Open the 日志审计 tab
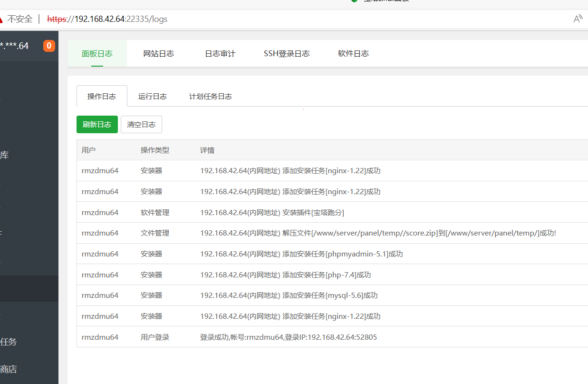This screenshot has width=588, height=384. click(x=220, y=53)
